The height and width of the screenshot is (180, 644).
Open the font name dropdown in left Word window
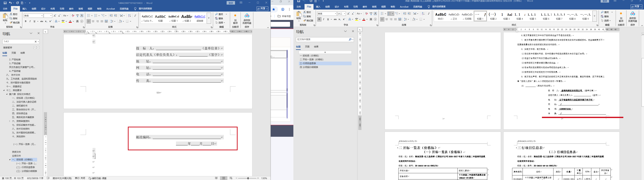click(42, 16)
